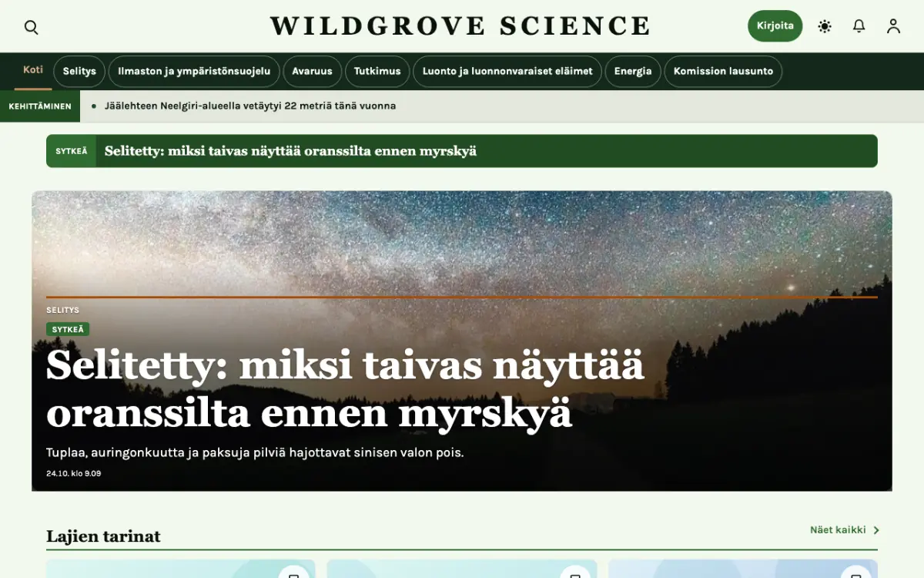Viewport: 924px width, 578px height.
Task: Open the Komission lausunto category
Action: click(x=723, y=71)
